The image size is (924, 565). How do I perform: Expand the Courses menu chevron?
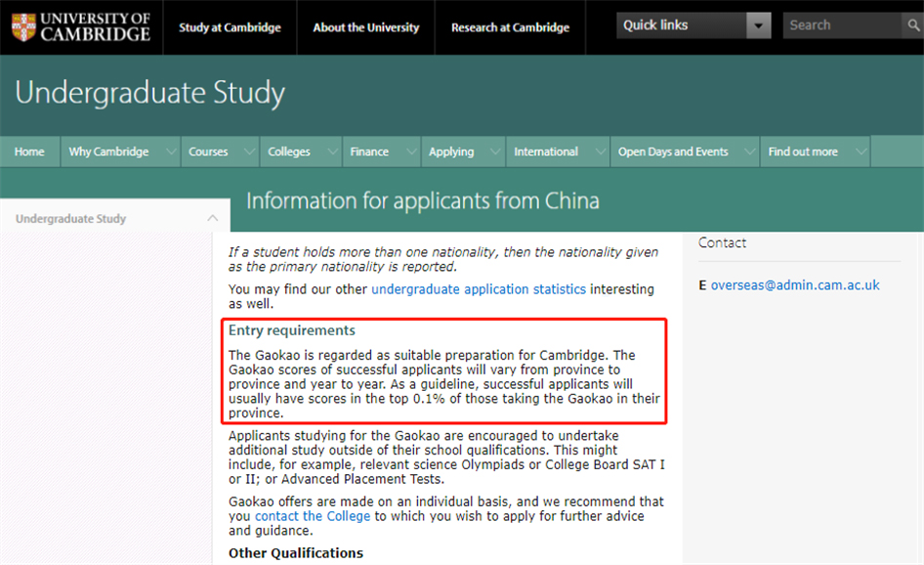[249, 152]
